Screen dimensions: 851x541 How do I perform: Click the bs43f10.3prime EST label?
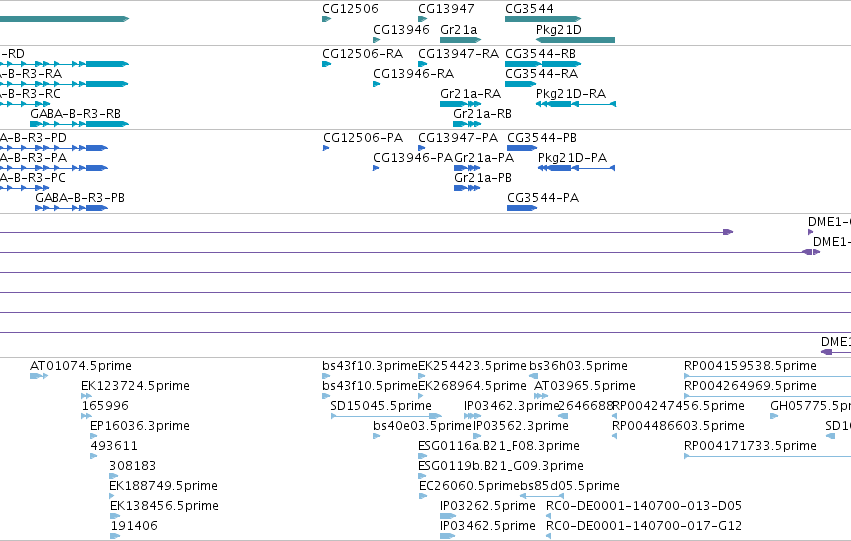370,366
